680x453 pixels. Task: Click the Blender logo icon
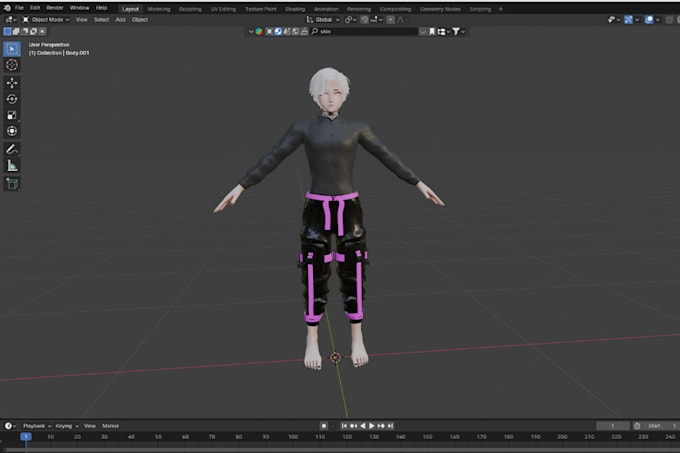point(7,8)
